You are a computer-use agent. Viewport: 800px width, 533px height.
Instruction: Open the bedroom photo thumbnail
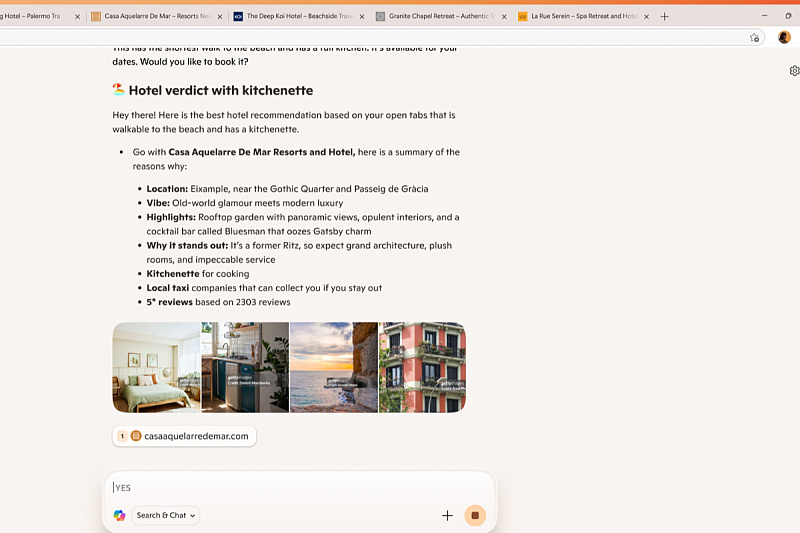coord(157,367)
